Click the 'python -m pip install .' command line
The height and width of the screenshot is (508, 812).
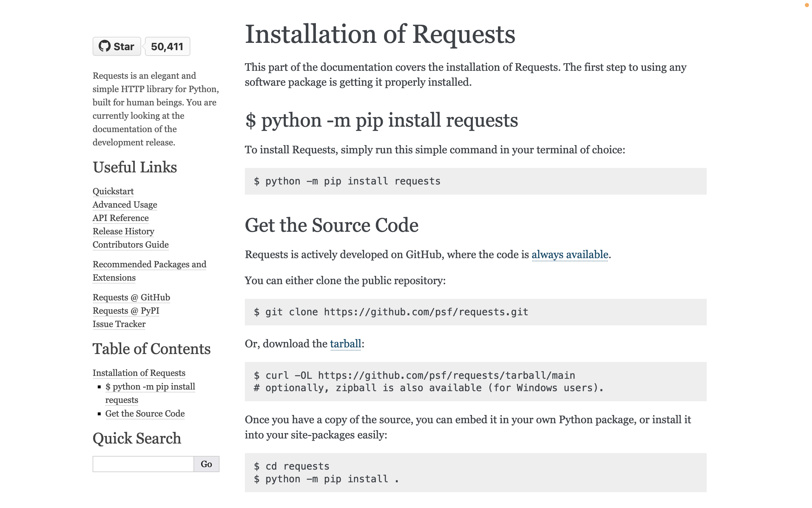click(x=326, y=479)
